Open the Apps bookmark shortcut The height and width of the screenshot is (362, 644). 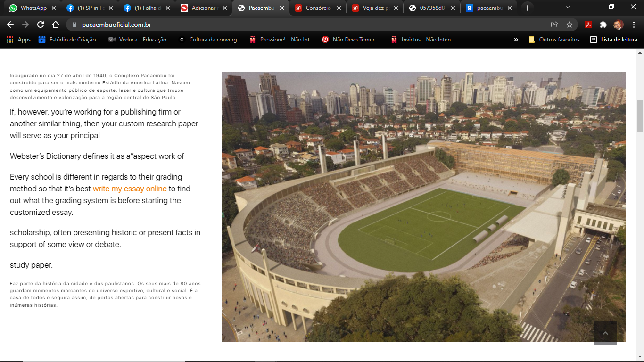(19, 40)
